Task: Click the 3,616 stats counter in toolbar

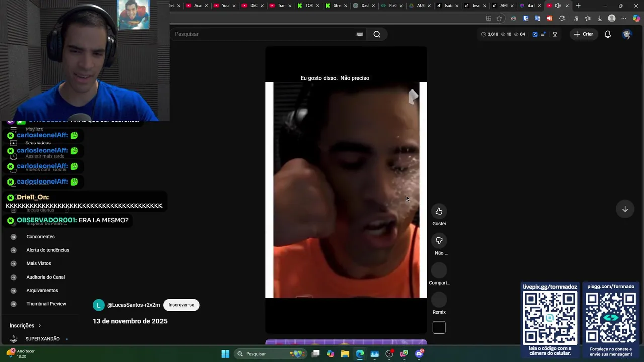Action: [x=490, y=34]
